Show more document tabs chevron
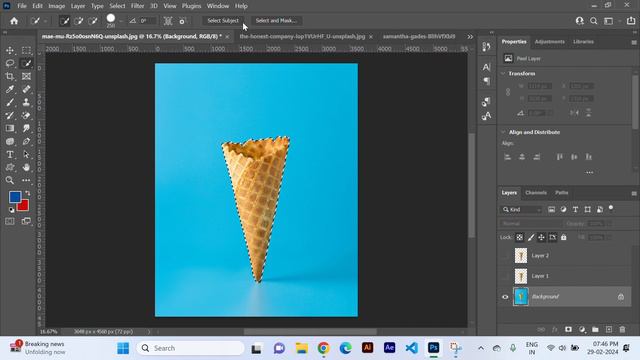The image size is (640, 360). click(470, 37)
